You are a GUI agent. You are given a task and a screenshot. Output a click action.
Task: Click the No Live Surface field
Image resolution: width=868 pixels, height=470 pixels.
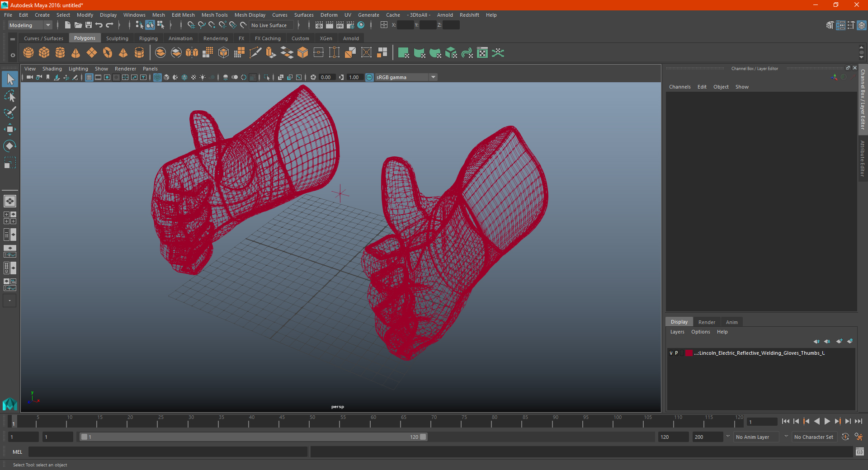click(x=271, y=25)
